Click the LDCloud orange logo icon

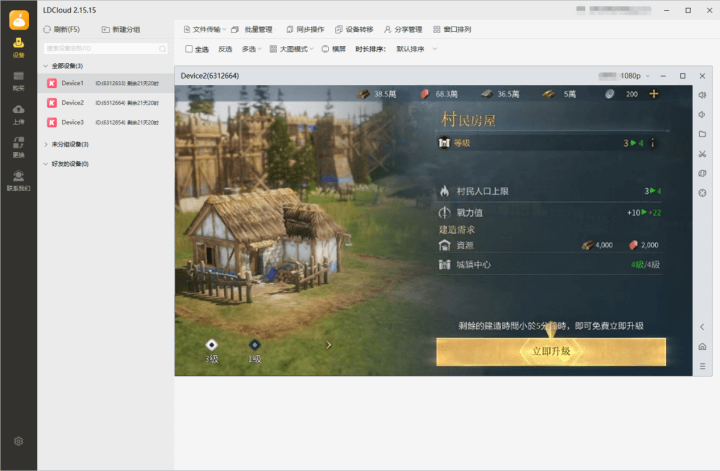click(x=19, y=20)
